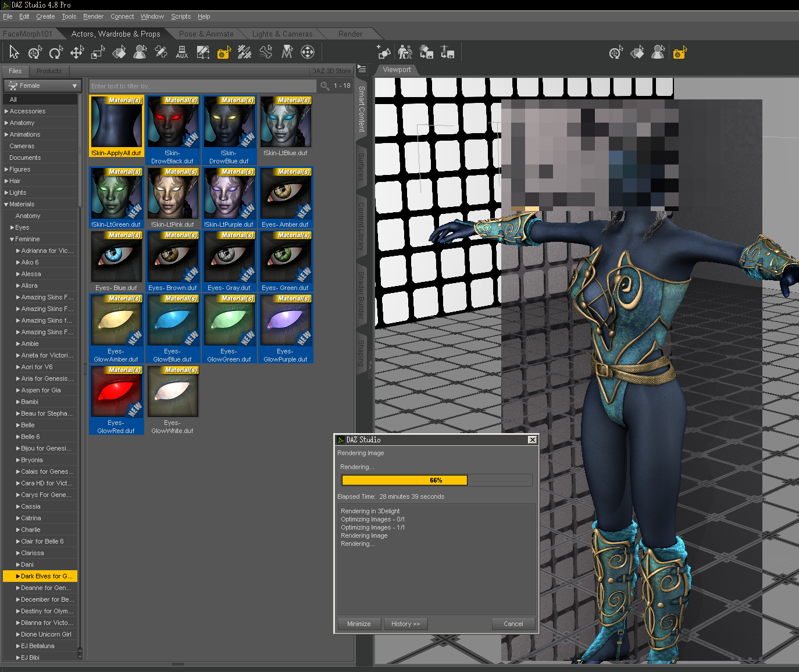Click the '1 - 18' results count
The image size is (799, 672).
(x=342, y=86)
